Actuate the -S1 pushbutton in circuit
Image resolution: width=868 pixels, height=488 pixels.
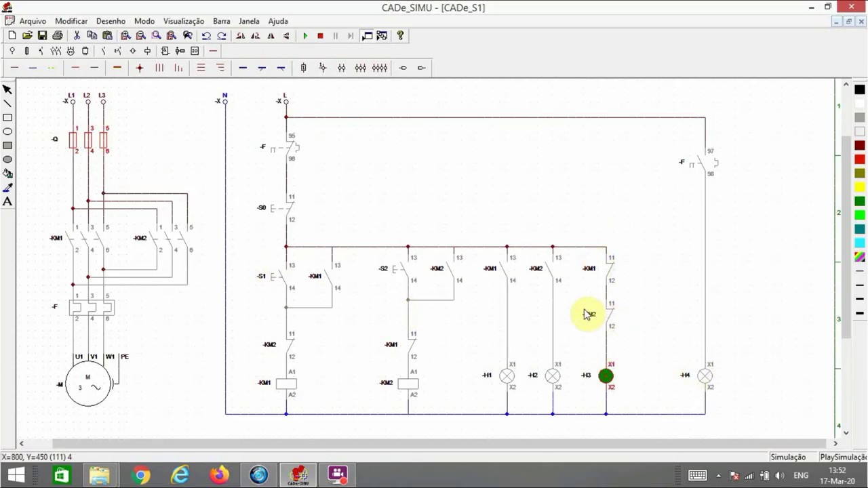(x=278, y=277)
